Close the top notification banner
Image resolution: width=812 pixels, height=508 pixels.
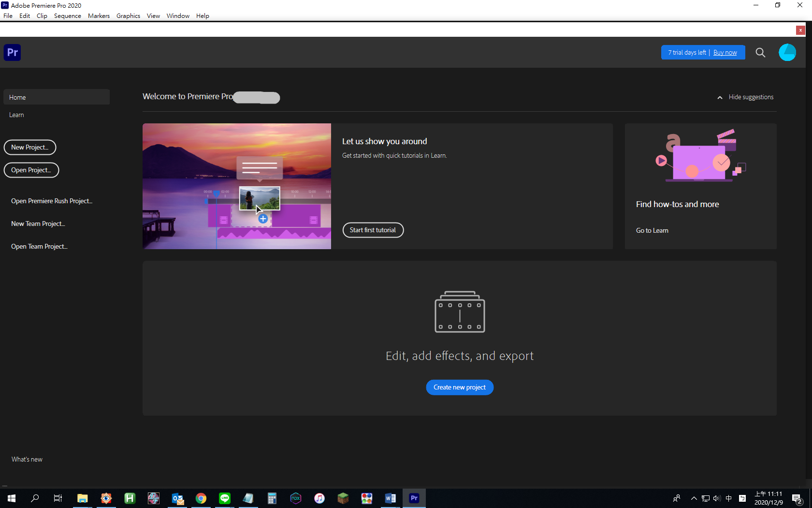coord(800,30)
